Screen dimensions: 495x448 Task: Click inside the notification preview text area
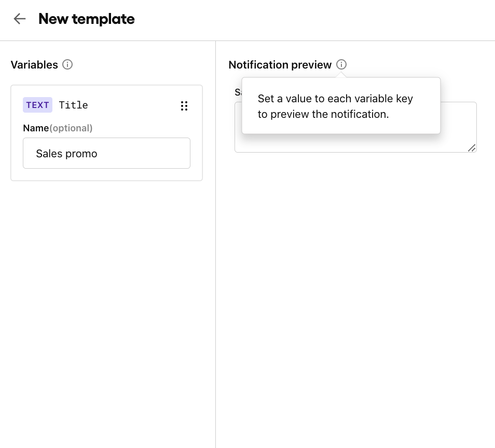point(355,143)
